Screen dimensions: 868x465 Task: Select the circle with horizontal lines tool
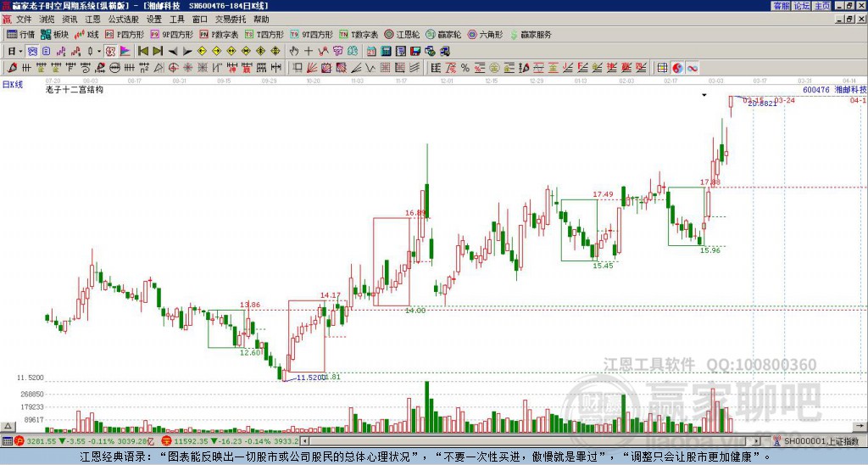click(114, 68)
